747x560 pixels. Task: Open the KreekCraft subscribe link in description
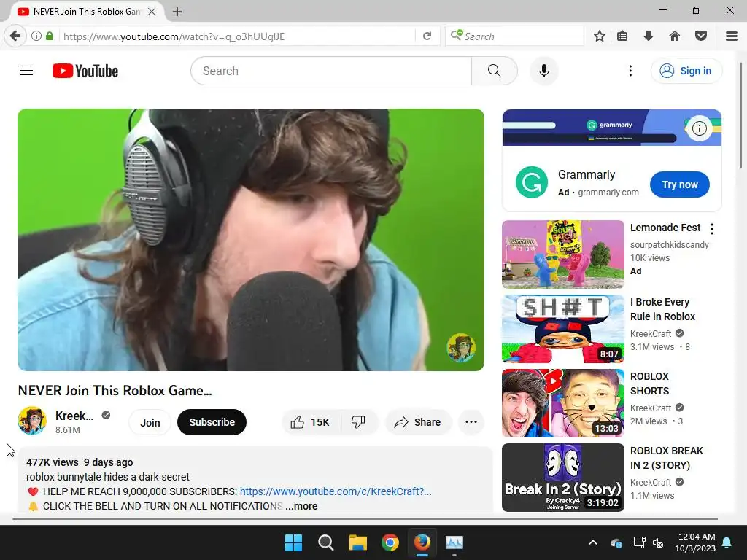tap(336, 491)
